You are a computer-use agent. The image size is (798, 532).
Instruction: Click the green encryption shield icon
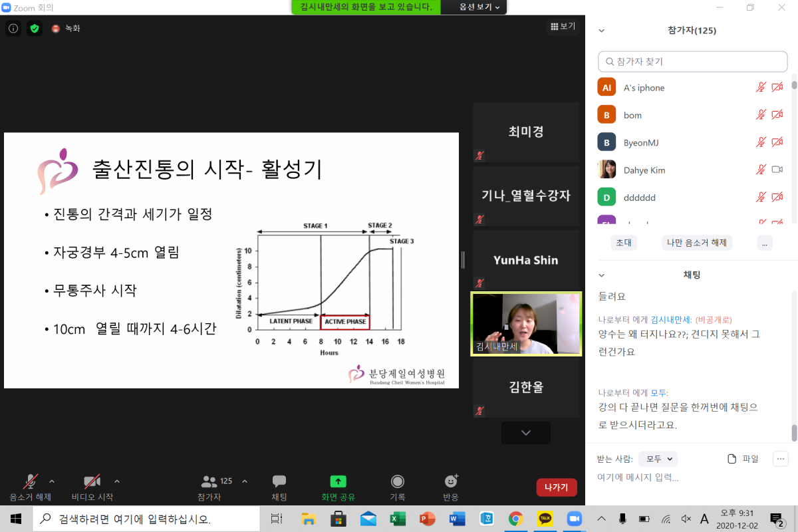pyautogui.click(x=35, y=29)
